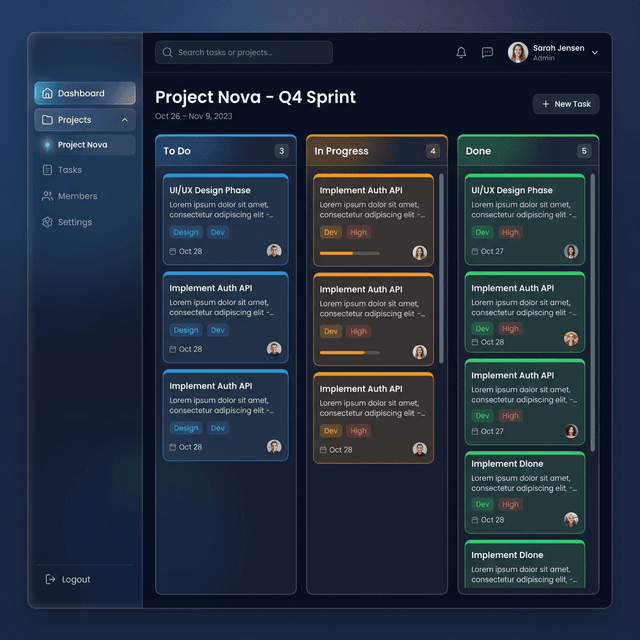Click the blue dot beside Project Nova
The height and width of the screenshot is (640, 640).
47,144
